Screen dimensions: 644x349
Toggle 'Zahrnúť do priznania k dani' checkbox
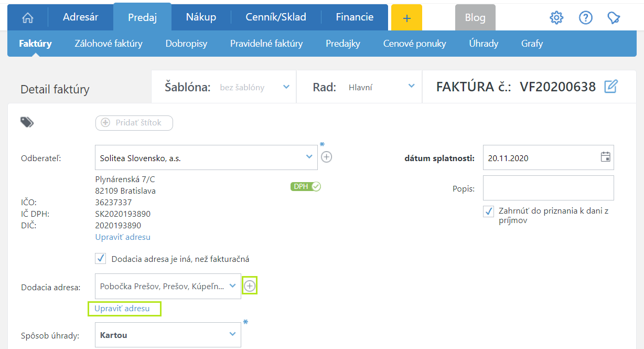(489, 211)
